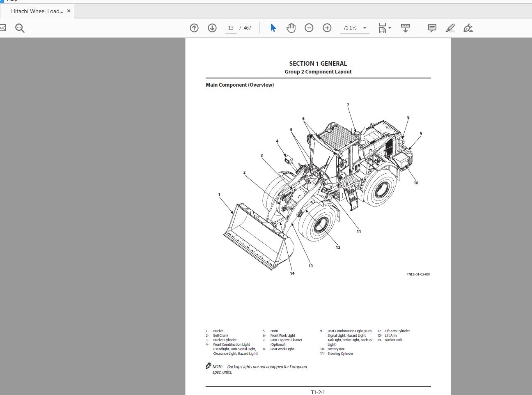Click the Bucket Cylinder legend entry
This screenshot has height=395, width=532.
[221, 340]
